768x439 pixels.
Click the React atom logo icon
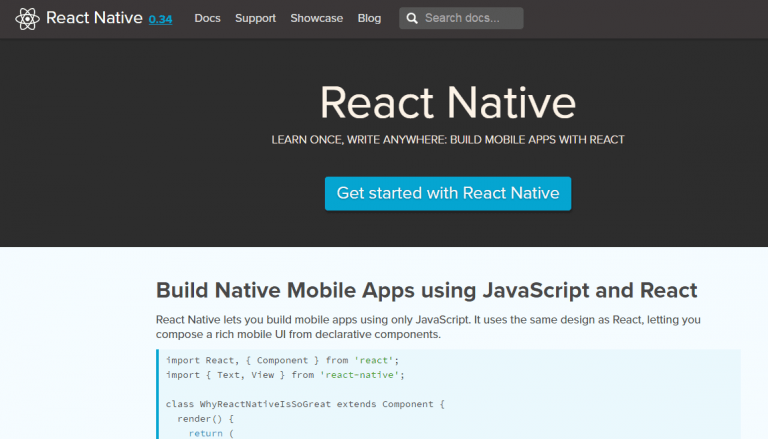click(27, 19)
